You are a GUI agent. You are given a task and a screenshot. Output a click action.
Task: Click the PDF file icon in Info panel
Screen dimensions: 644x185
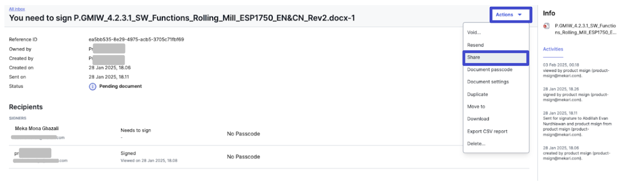[x=546, y=26]
